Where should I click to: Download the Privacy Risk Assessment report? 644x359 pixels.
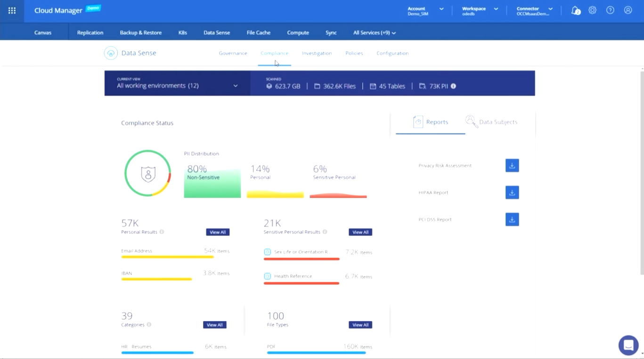point(512,166)
